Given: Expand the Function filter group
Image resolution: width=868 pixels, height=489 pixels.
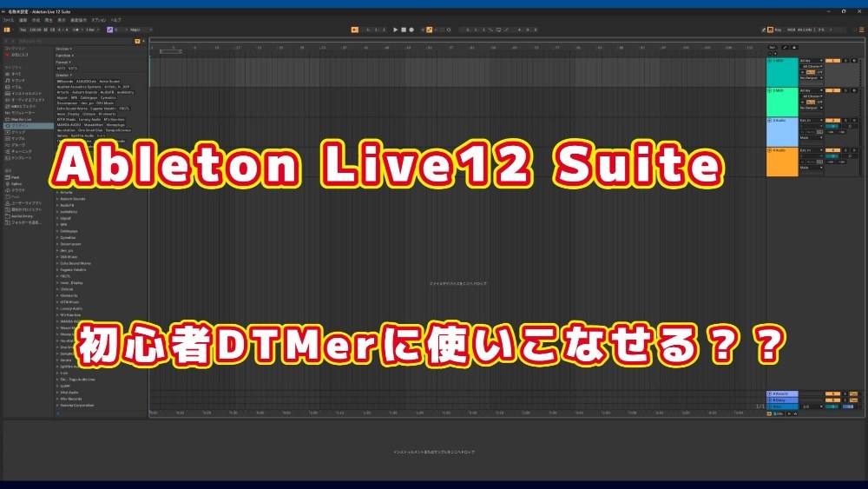Looking at the screenshot, I should tap(63, 56).
